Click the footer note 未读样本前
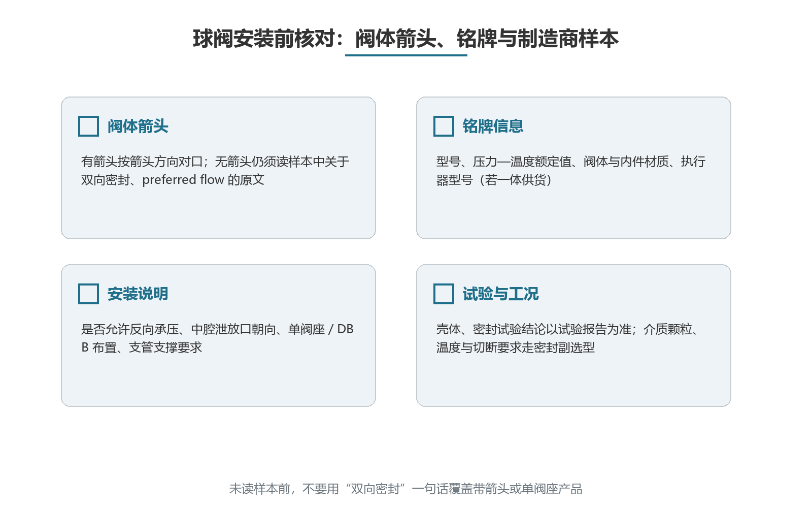Image resolution: width=812 pixels, height=508 pixels. point(405,489)
